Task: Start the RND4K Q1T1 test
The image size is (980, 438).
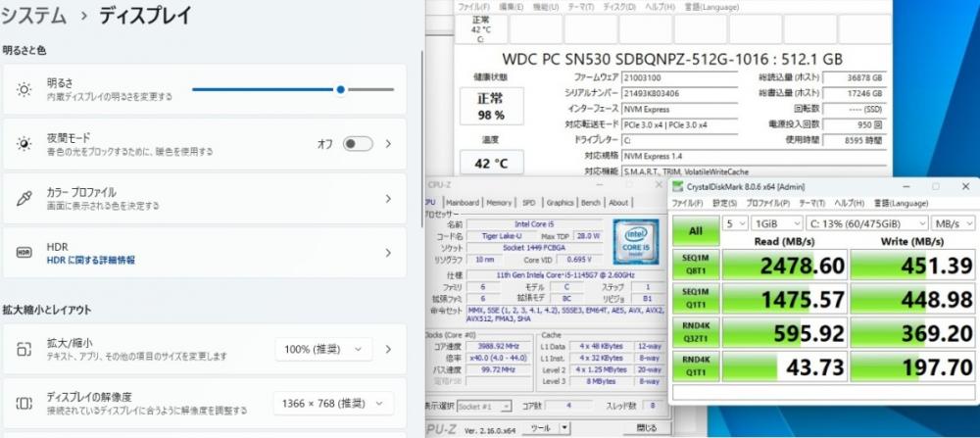Action: click(695, 366)
